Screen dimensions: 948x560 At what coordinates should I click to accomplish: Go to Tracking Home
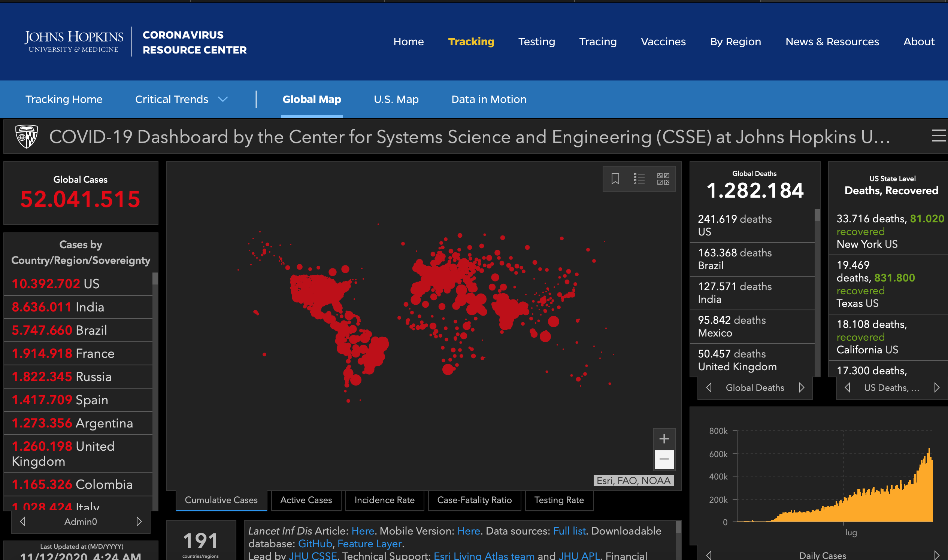[64, 99]
